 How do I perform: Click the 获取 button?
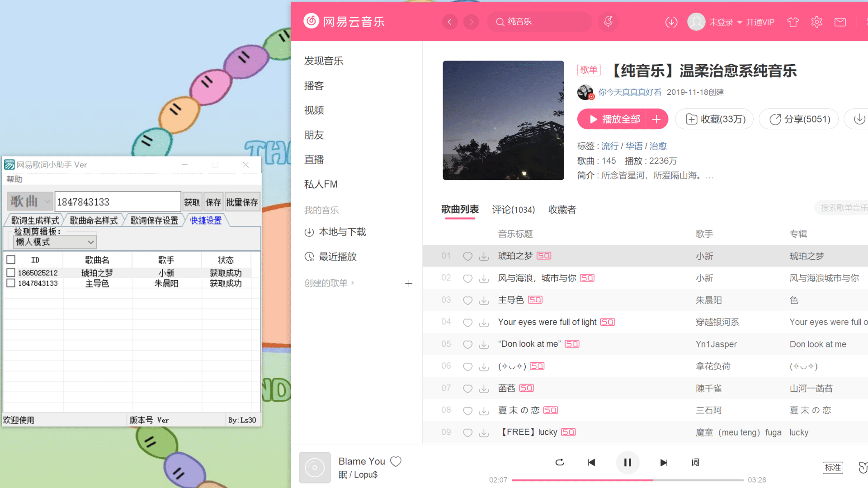pyautogui.click(x=192, y=202)
